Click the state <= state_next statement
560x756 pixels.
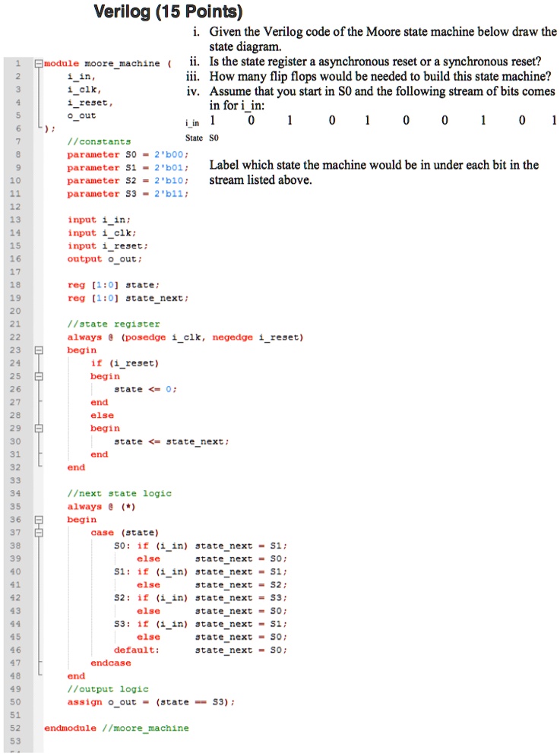[171, 441]
